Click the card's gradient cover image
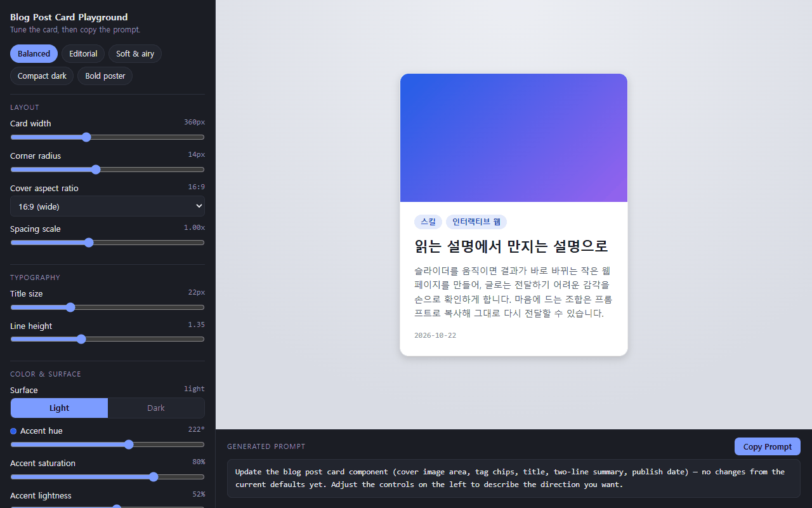The height and width of the screenshot is (508, 812). [514, 138]
